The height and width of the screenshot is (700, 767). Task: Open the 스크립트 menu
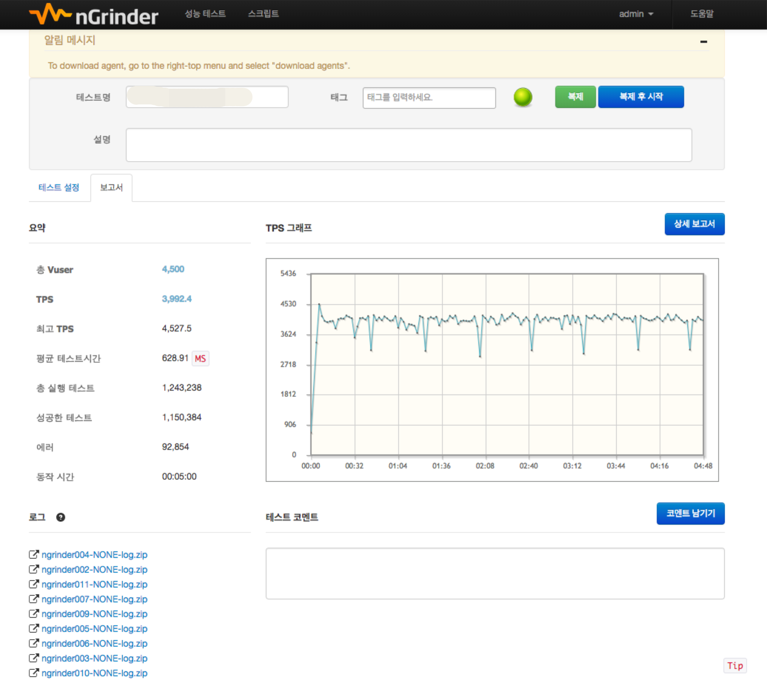pyautogui.click(x=264, y=14)
